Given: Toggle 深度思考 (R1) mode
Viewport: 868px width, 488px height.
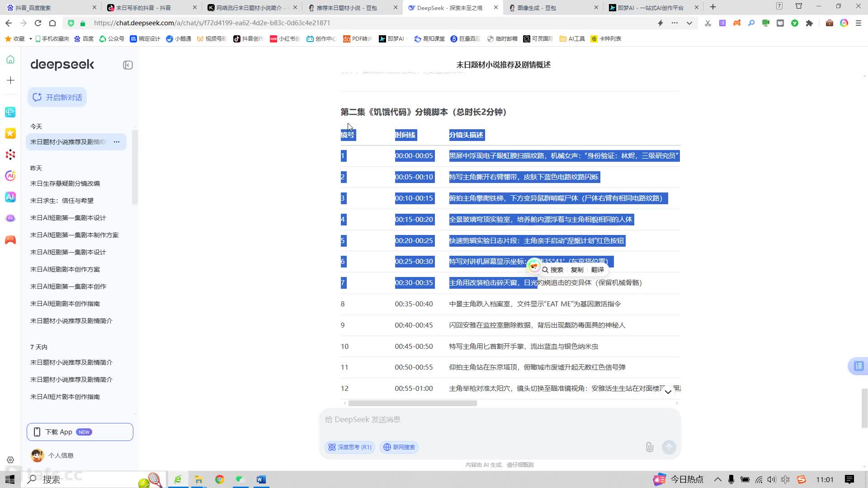Looking at the screenshot, I should pyautogui.click(x=350, y=447).
